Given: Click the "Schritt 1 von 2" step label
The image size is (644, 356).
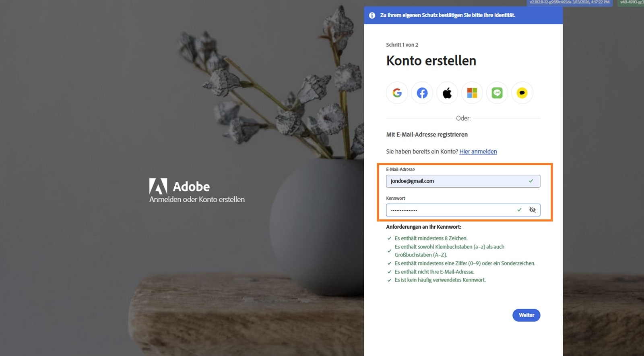Looking at the screenshot, I should pyautogui.click(x=402, y=45).
